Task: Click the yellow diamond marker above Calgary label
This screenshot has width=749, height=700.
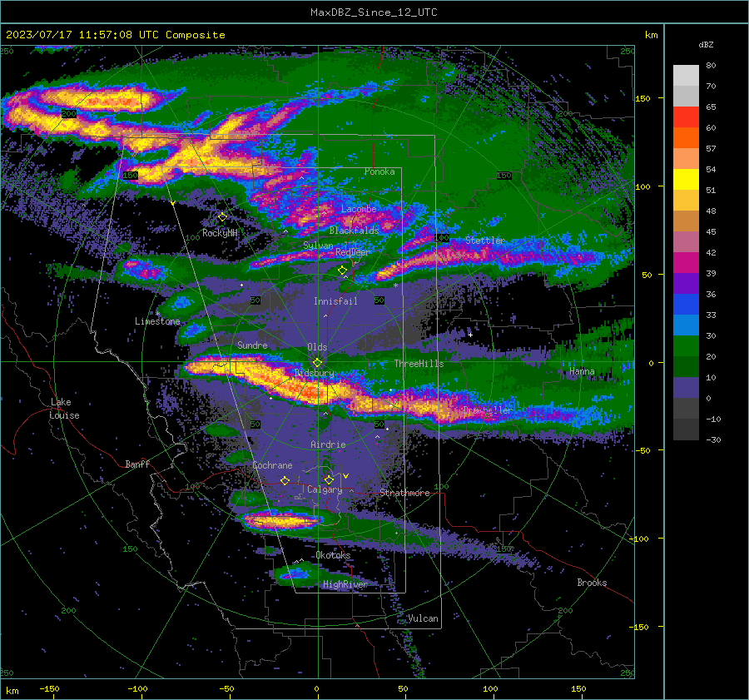Action: point(329,479)
